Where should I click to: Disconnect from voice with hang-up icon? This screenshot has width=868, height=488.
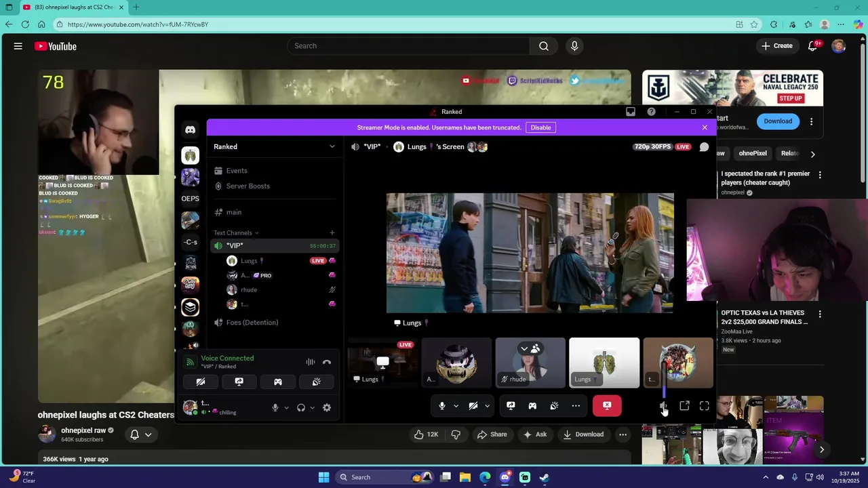click(327, 362)
